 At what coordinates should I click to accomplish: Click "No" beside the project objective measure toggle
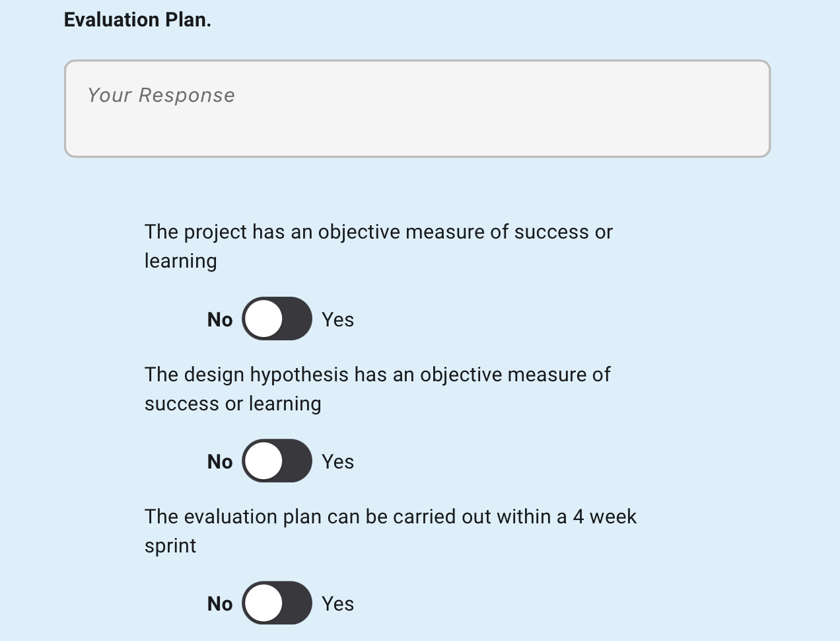(220, 320)
